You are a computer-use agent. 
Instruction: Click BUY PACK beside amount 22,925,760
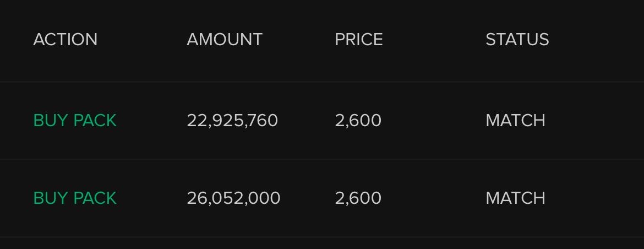[x=75, y=121]
